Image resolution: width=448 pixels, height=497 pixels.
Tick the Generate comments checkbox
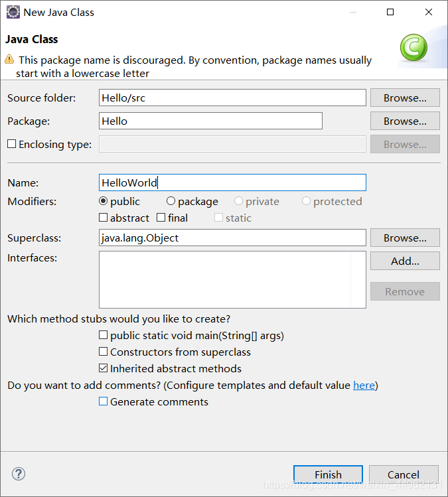coord(103,401)
